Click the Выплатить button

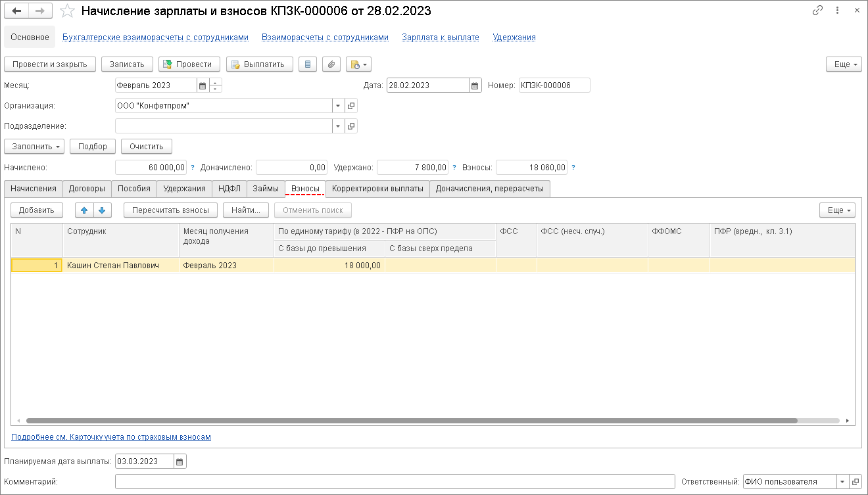[260, 64]
